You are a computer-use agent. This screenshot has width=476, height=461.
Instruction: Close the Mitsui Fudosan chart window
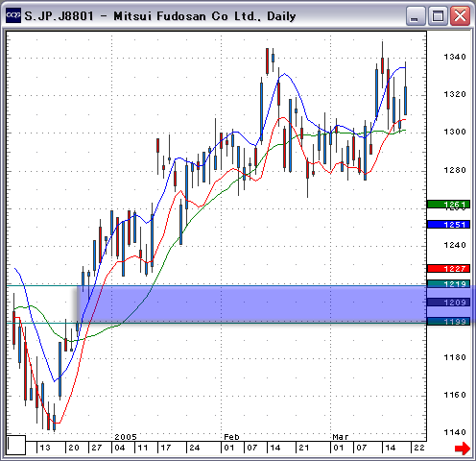pyautogui.click(x=460, y=15)
